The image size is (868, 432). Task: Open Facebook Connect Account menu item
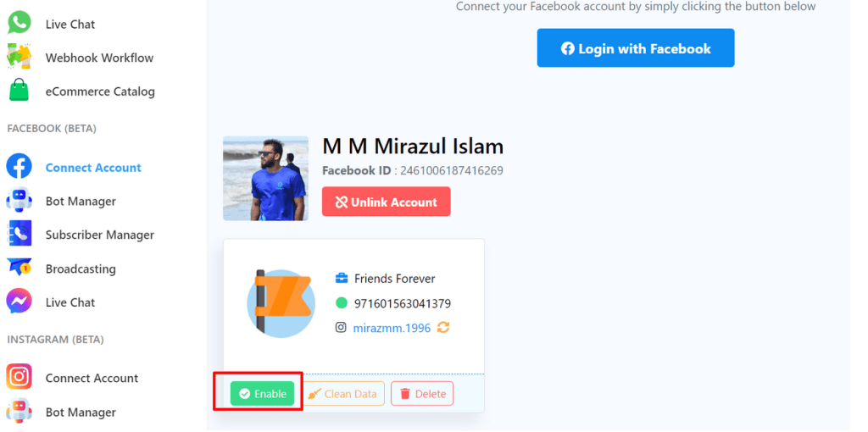point(93,168)
